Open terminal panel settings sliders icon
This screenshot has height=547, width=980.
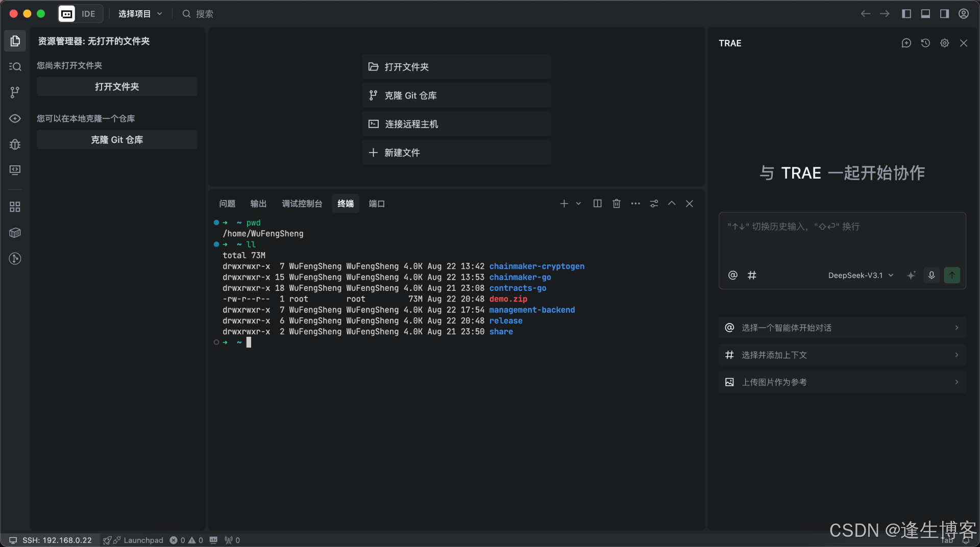[x=654, y=204]
